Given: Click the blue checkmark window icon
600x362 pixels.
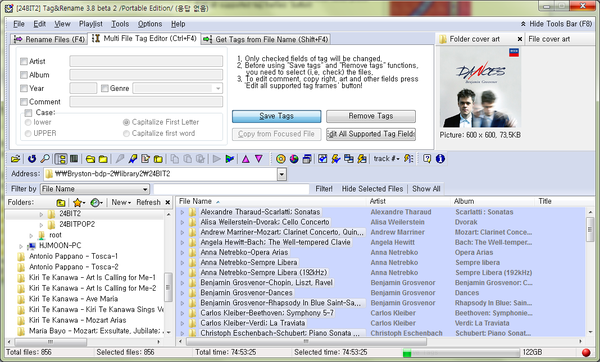Looking at the screenshot, I should (323, 159).
